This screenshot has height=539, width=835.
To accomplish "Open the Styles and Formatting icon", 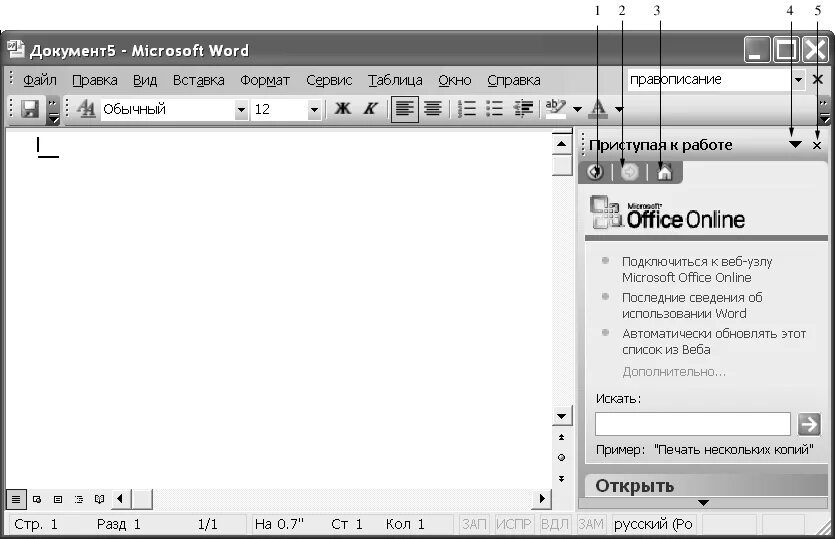I will point(85,109).
